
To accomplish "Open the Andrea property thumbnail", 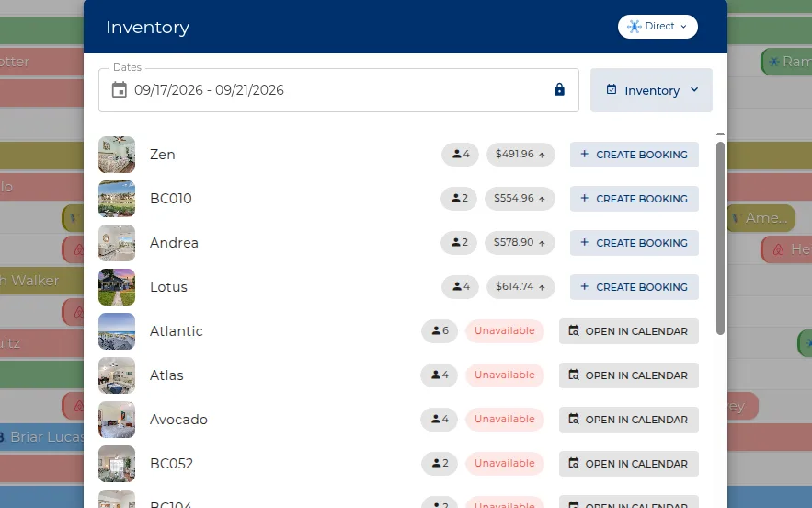I will pos(117,243).
